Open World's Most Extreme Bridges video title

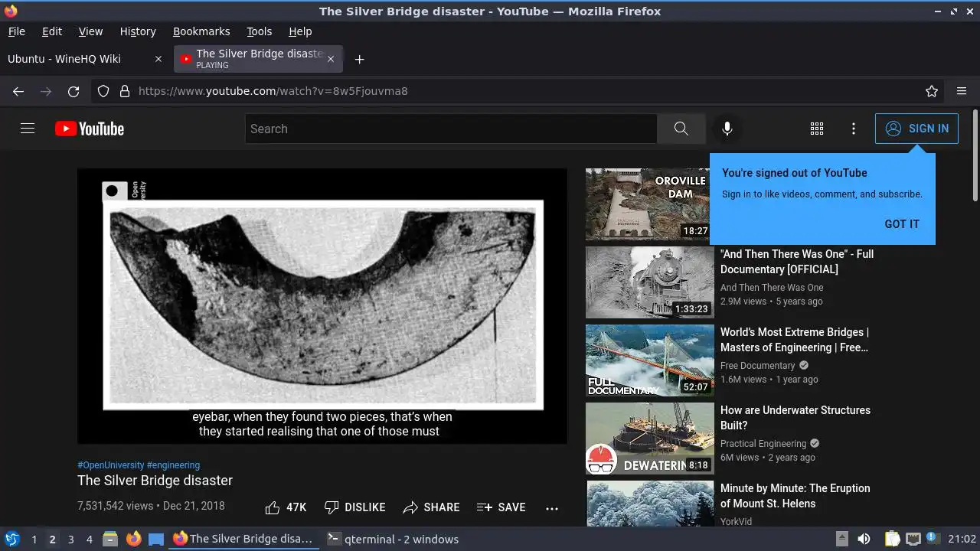coord(794,340)
